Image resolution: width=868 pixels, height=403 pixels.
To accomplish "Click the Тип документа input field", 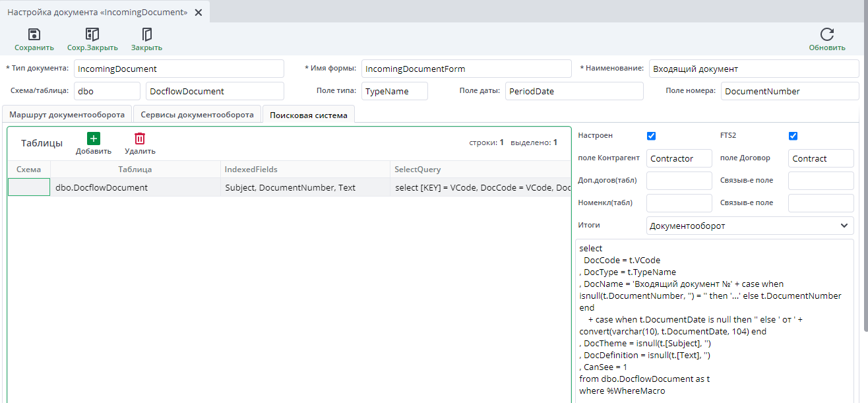I will coord(179,69).
